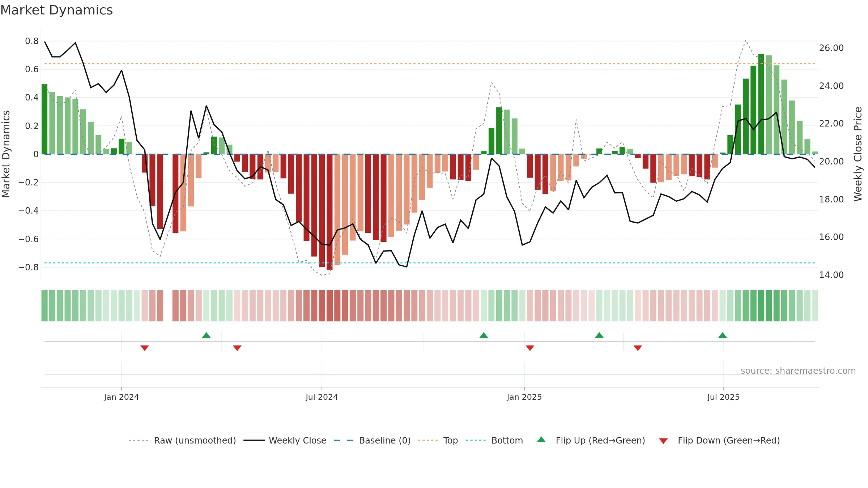Click the Weekly Close Price axis title
868x488 pixels.
pyautogui.click(x=858, y=154)
